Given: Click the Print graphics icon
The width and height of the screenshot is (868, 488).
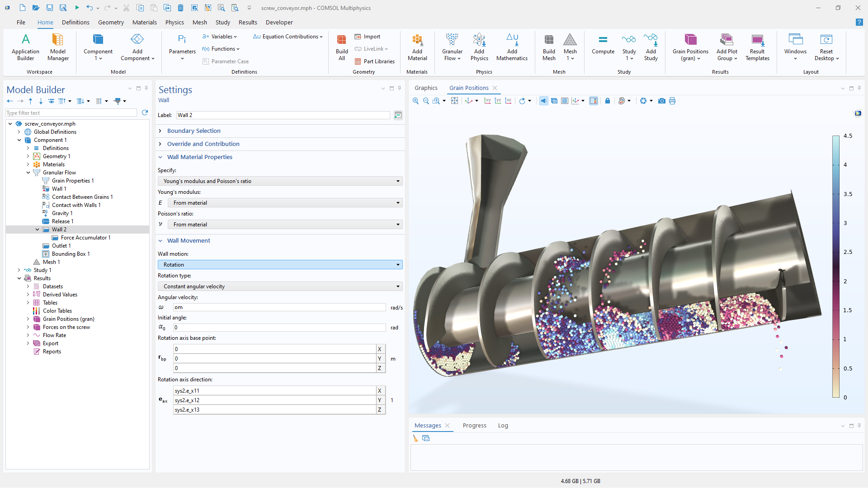Looking at the screenshot, I should pos(672,101).
